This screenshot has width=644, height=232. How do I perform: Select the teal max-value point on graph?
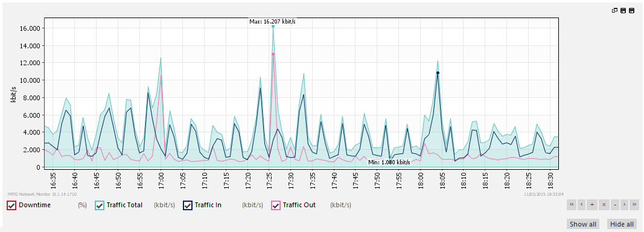point(273,27)
